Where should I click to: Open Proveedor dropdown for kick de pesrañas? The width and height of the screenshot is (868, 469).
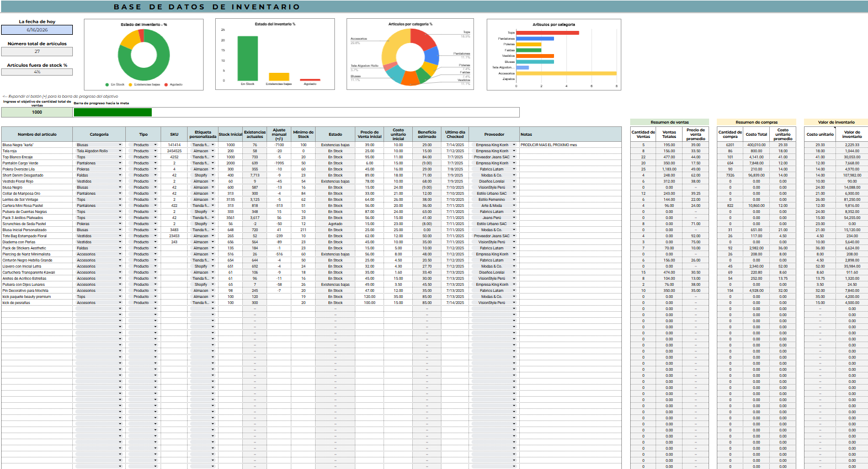[514, 302]
